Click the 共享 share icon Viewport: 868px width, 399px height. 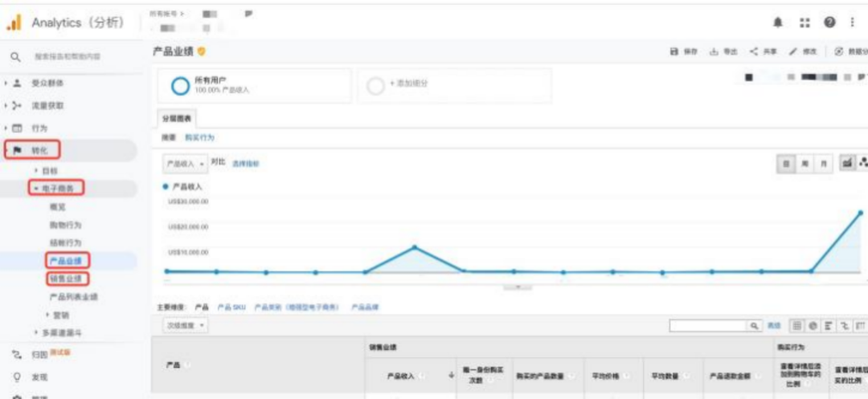[x=754, y=51]
